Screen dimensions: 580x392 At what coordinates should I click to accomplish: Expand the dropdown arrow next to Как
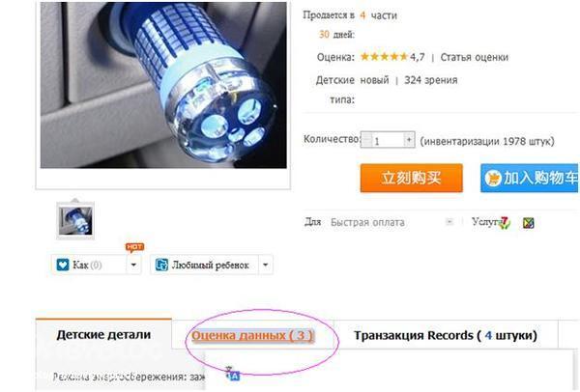133,265
